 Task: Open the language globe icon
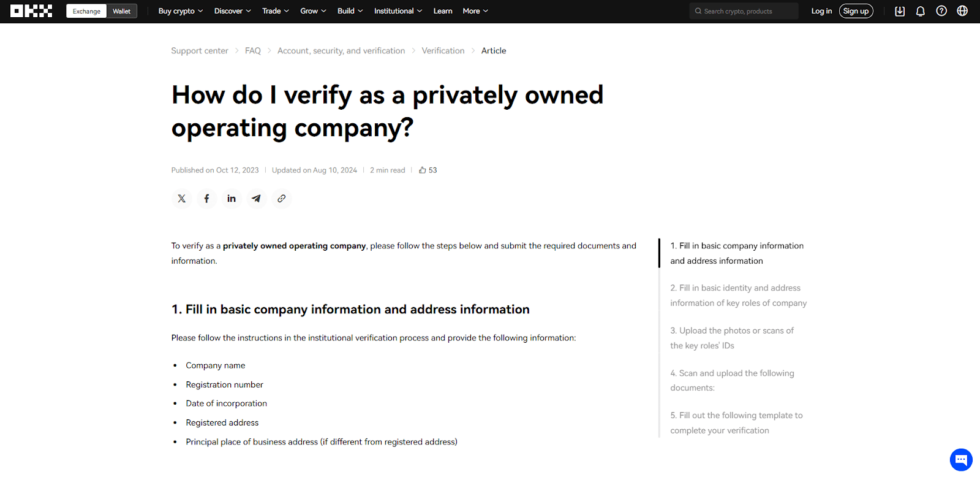point(962,11)
